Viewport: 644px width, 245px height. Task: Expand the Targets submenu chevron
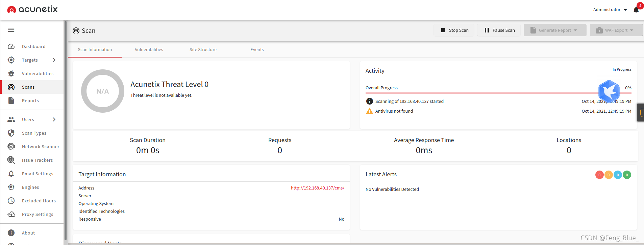54,60
